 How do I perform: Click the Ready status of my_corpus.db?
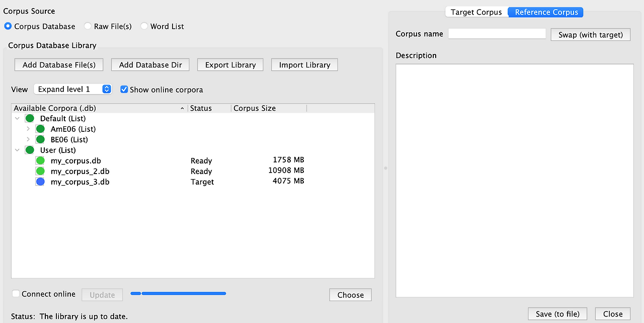click(201, 160)
